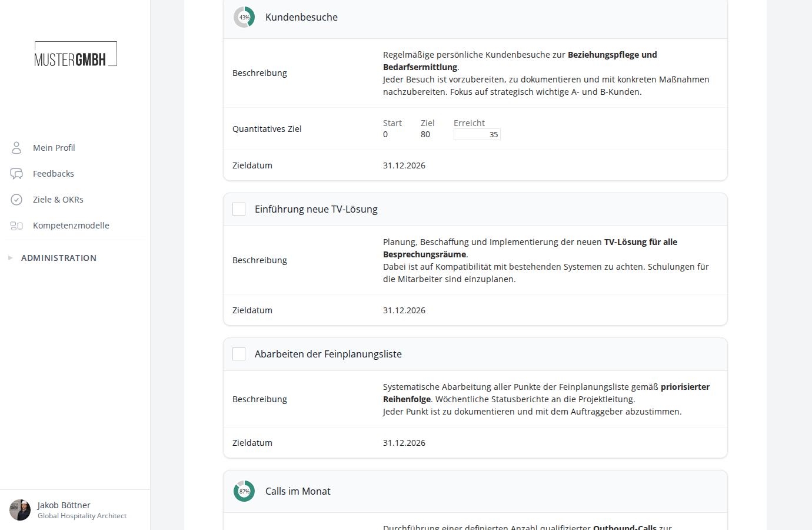
Task: Check the Abarbeiten der Feinplanungsliste checkbox
Action: (x=239, y=354)
